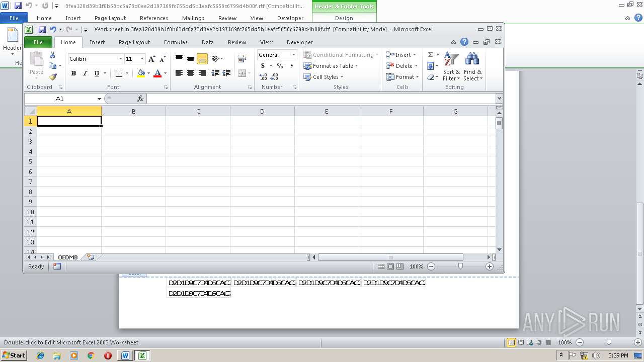Image resolution: width=644 pixels, height=362 pixels.
Task: Insert a new worksheet tab
Action: (91, 257)
